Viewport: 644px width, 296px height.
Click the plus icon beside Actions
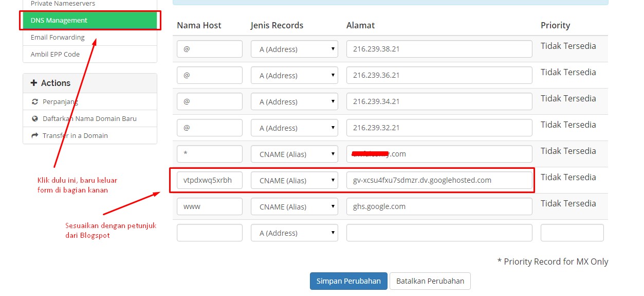(x=34, y=83)
